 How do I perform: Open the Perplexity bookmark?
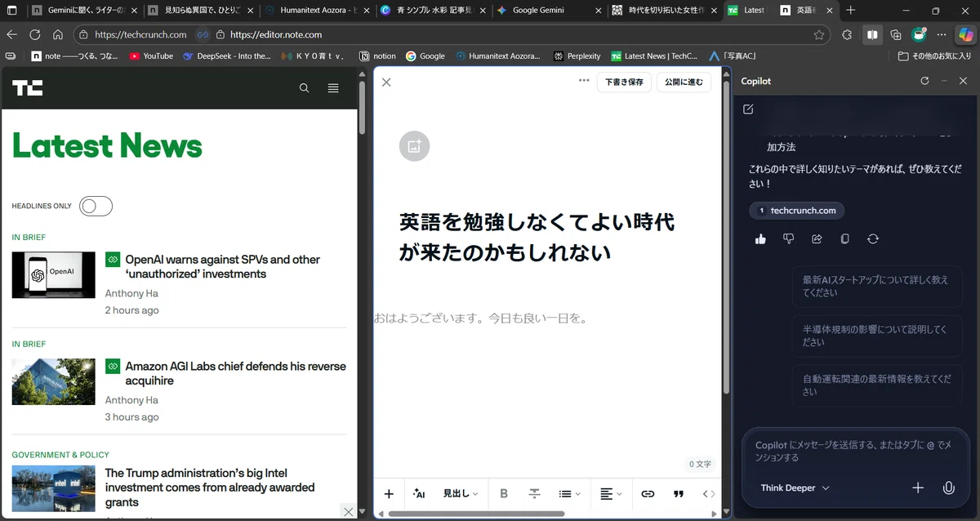point(577,56)
